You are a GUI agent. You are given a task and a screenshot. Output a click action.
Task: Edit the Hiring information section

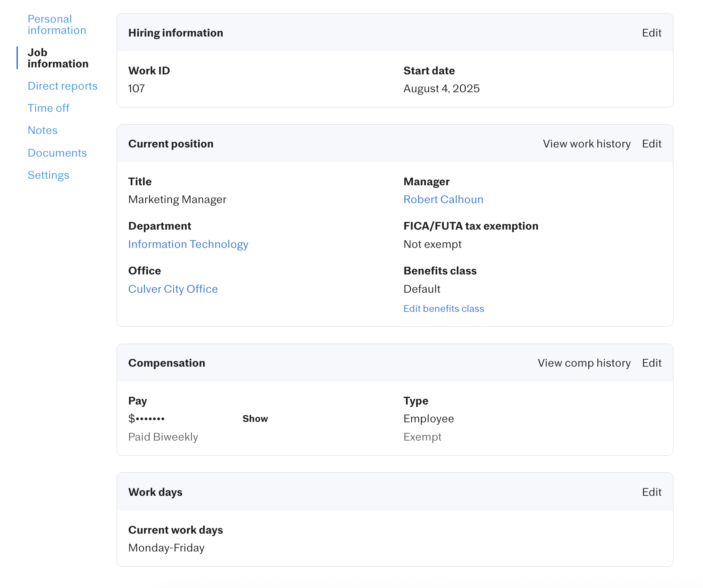(x=651, y=33)
